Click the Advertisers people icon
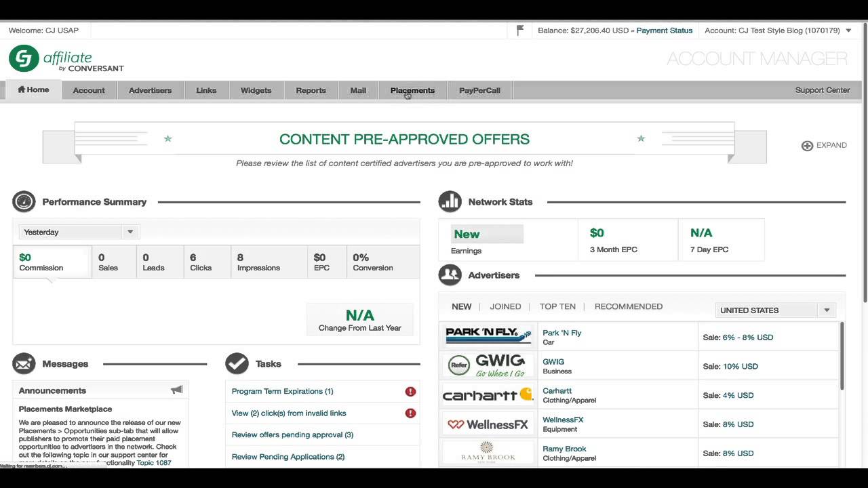The height and width of the screenshot is (488, 868). click(x=450, y=275)
